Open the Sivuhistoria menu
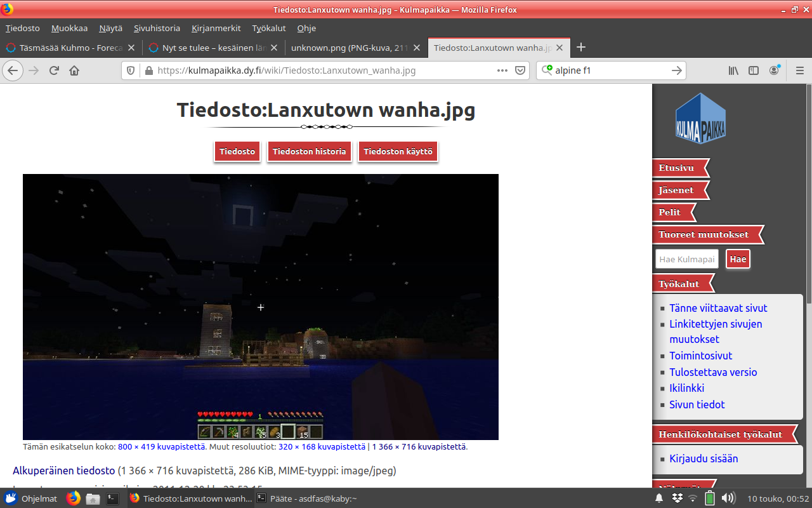This screenshot has height=508, width=812. coord(157,28)
